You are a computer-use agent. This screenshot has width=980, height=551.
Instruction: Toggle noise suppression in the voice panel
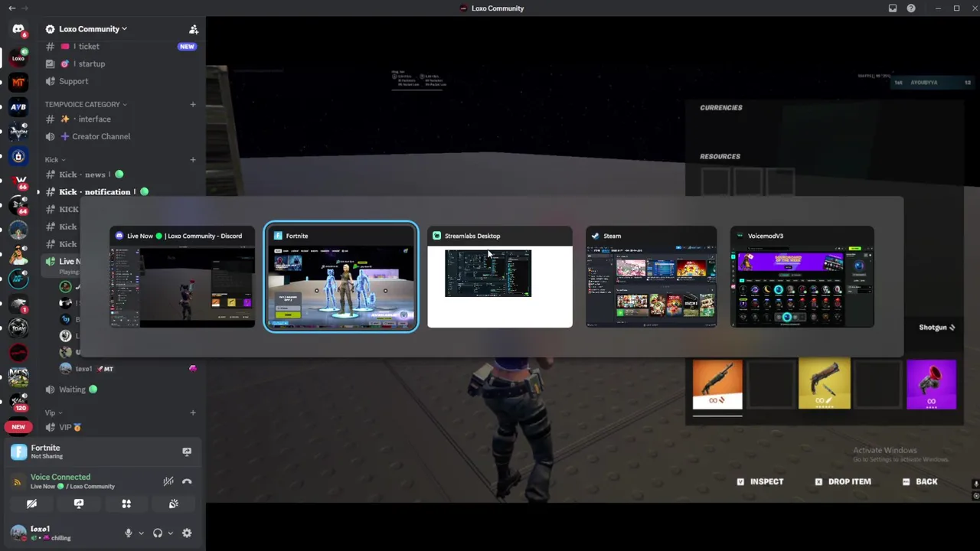168,481
